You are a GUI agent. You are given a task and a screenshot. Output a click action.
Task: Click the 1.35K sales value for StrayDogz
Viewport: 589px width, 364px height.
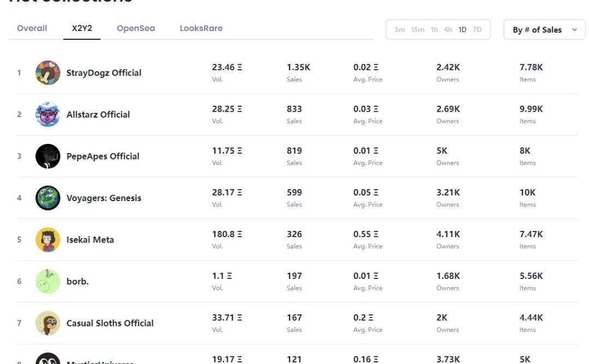coord(298,68)
